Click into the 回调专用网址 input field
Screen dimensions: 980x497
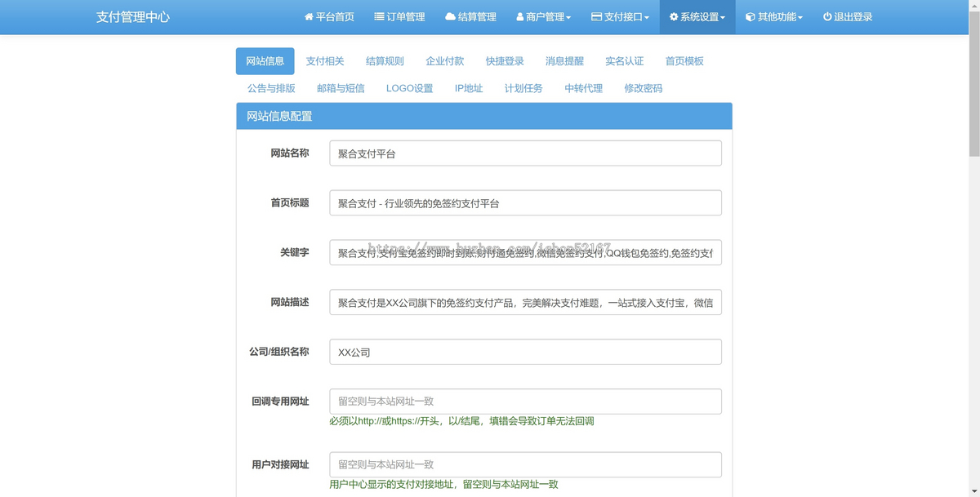click(525, 402)
